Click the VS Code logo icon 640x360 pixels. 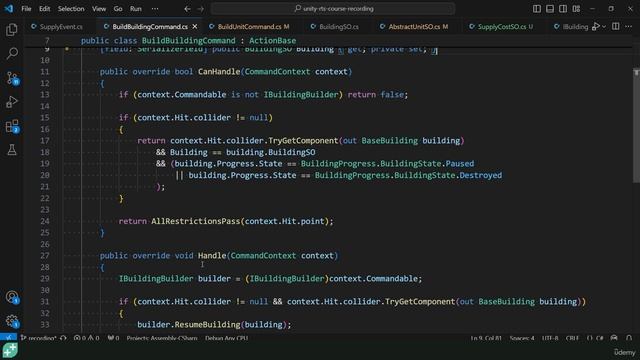[x=9, y=9]
